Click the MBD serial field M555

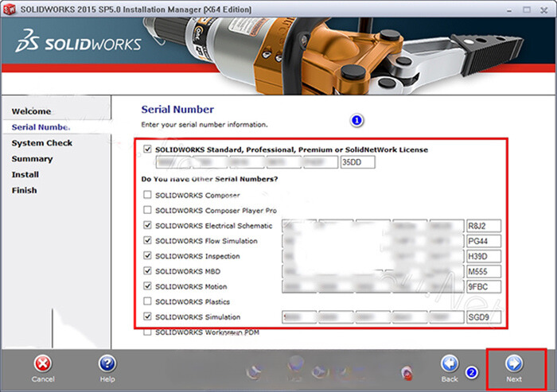484,272
